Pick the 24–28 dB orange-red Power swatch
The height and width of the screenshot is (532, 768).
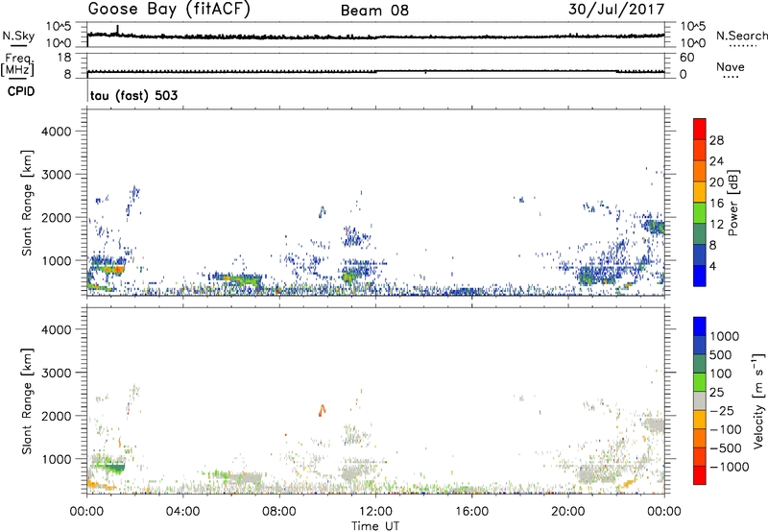(x=700, y=150)
